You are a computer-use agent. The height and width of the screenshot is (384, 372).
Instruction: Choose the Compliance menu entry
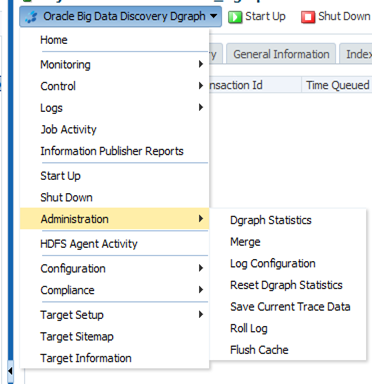(x=114, y=290)
